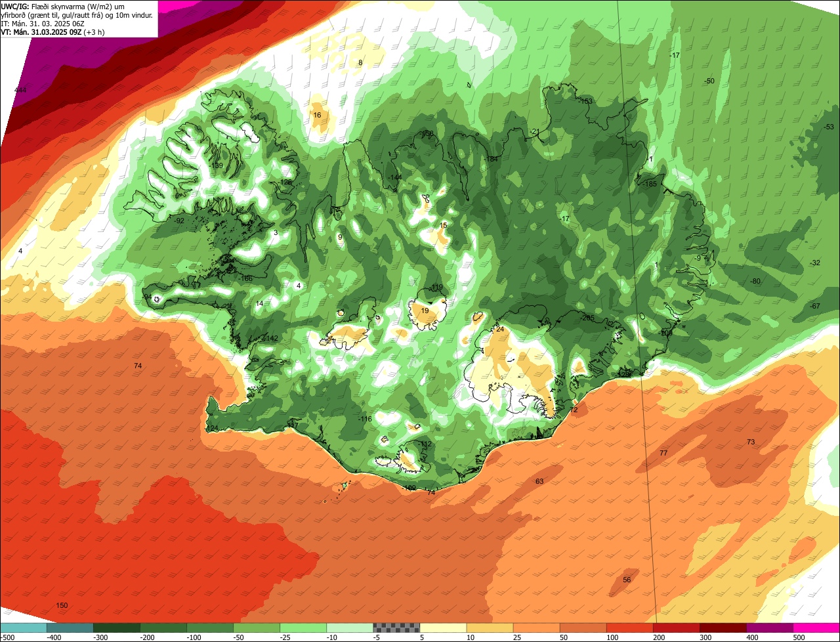Click the heat flux value '-112'
This screenshot has height=642, width=840.
(x=425, y=444)
